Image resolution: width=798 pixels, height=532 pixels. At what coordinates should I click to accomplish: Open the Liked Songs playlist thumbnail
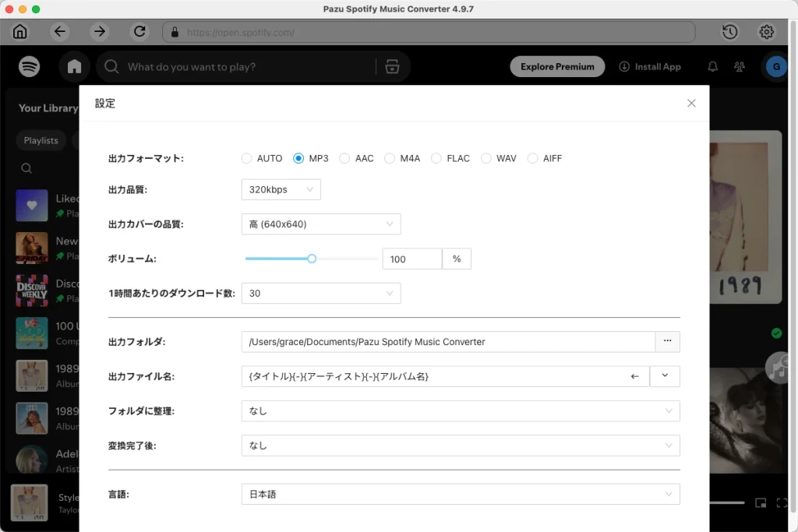tap(32, 206)
